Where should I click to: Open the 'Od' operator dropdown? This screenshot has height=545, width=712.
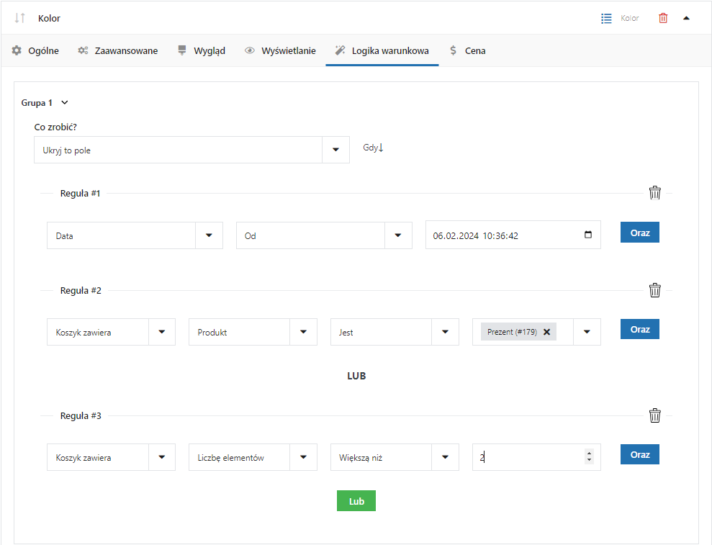[324, 235]
